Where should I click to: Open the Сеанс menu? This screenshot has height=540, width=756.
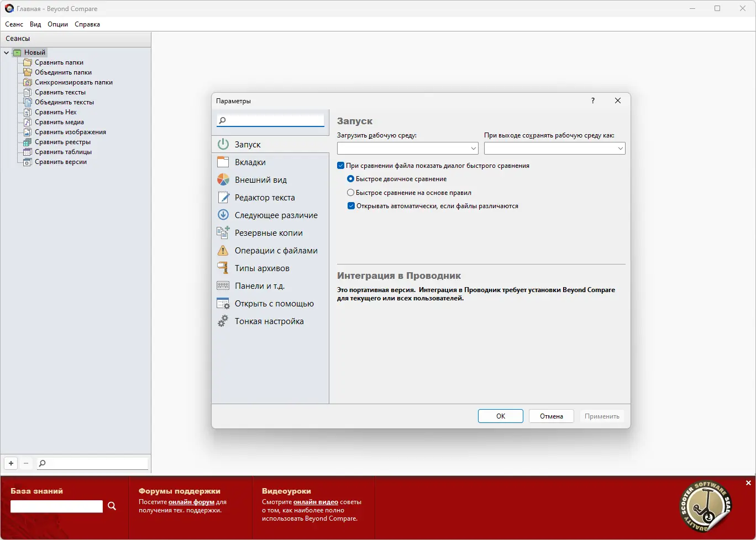14,24
